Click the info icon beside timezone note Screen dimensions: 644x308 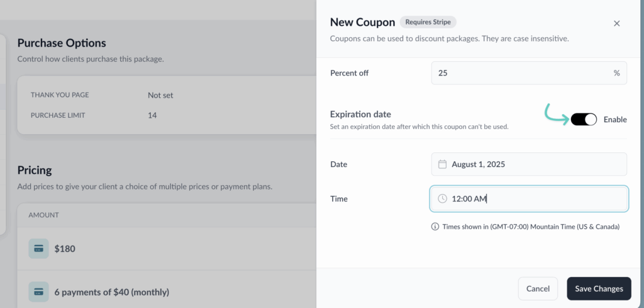(435, 227)
